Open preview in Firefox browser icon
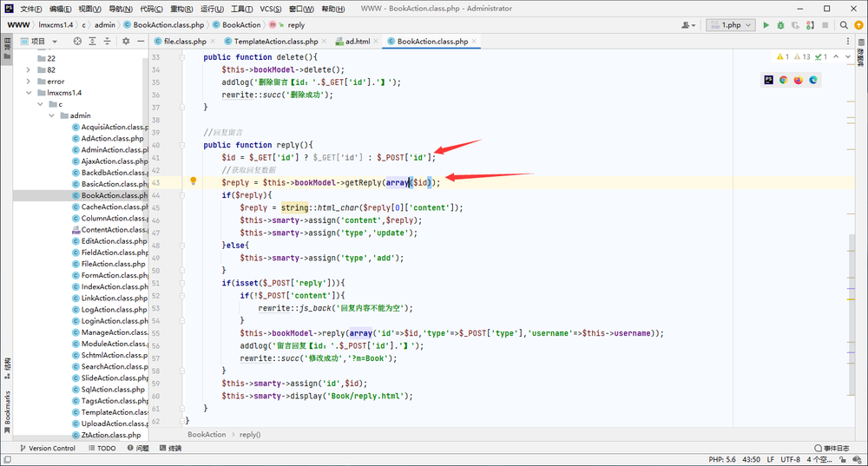The image size is (868, 466). click(799, 80)
